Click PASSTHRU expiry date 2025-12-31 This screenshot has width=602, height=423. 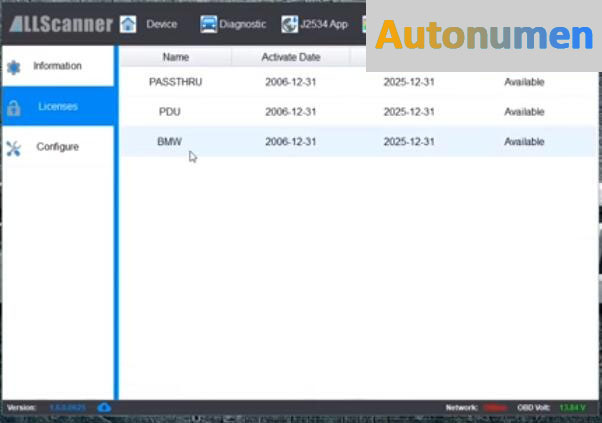409,82
